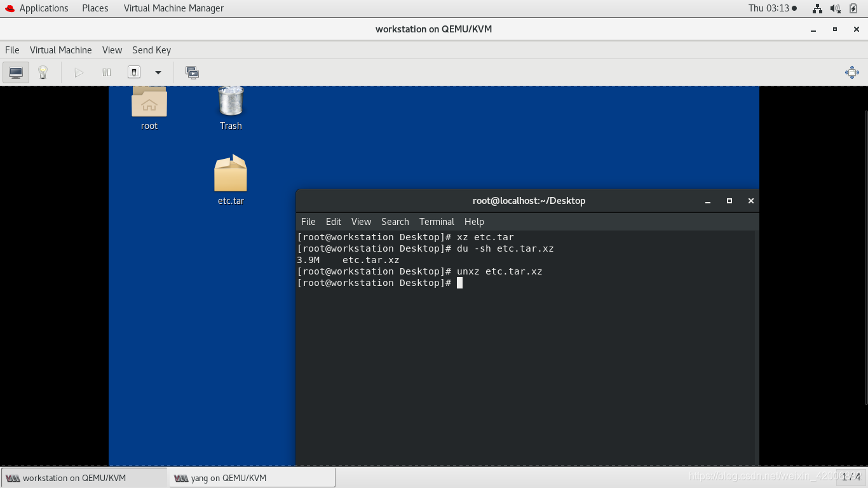Viewport: 868px width, 488px height.
Task: Open manage VM snapshots icon
Action: [192, 72]
